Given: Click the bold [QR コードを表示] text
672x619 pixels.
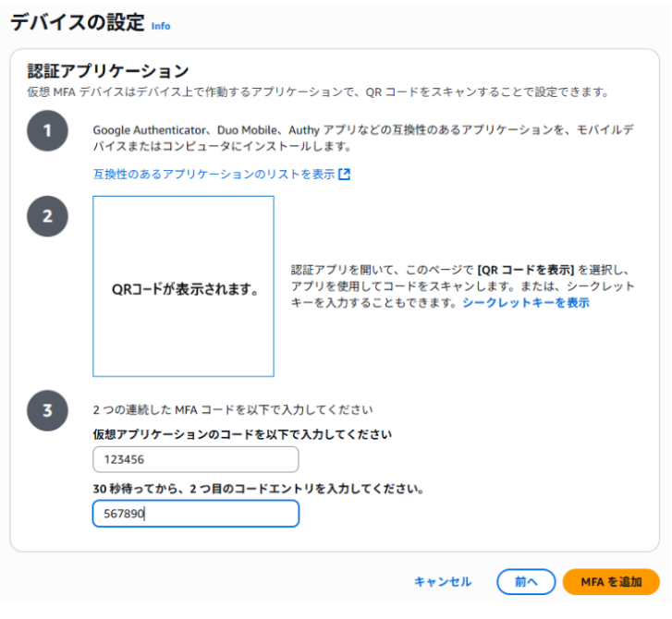Looking at the screenshot, I should pyautogui.click(x=526, y=270).
